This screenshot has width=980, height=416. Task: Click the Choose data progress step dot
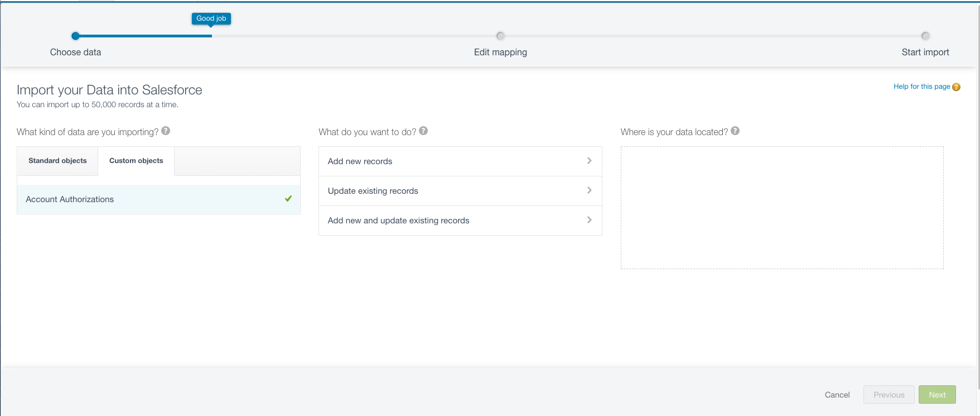pos(75,36)
